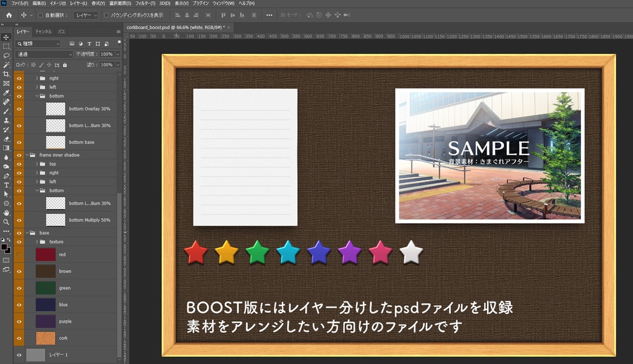The height and width of the screenshot is (364, 633).
Task: Click the options bar more (…) button
Action: click(x=270, y=15)
